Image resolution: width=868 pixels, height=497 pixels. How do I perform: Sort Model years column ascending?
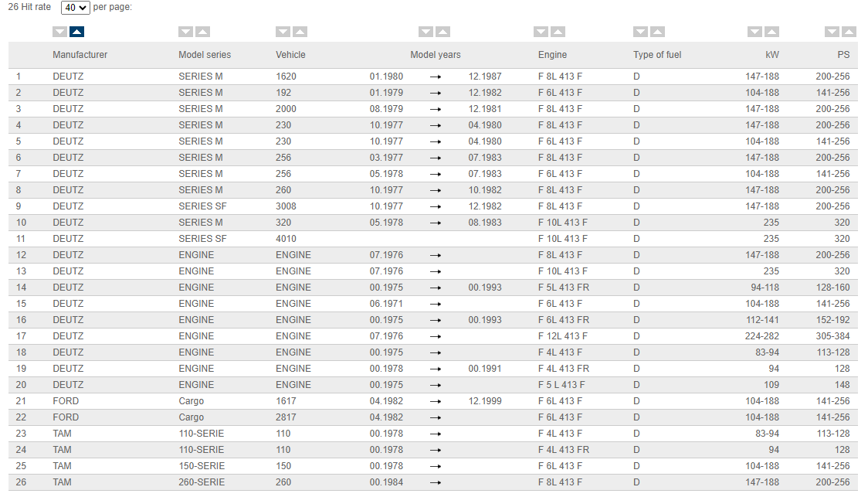tap(442, 32)
